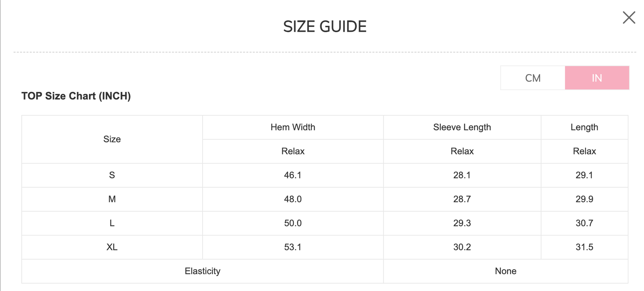Click the 53.1 hem width cell
Screen dimensions: 644x291
293,247
